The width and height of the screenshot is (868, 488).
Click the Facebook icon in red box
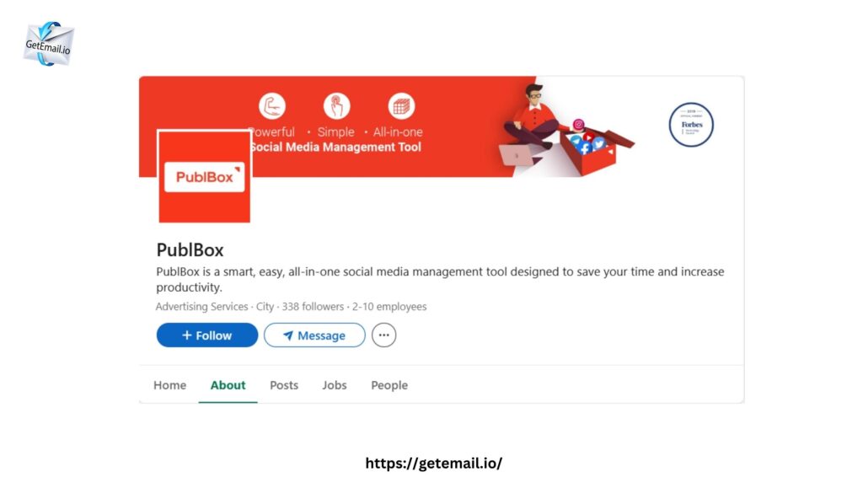(x=585, y=148)
